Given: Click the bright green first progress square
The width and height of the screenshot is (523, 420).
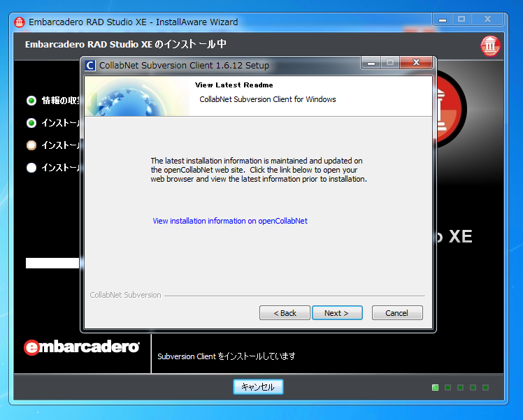Looking at the screenshot, I should coord(436,387).
